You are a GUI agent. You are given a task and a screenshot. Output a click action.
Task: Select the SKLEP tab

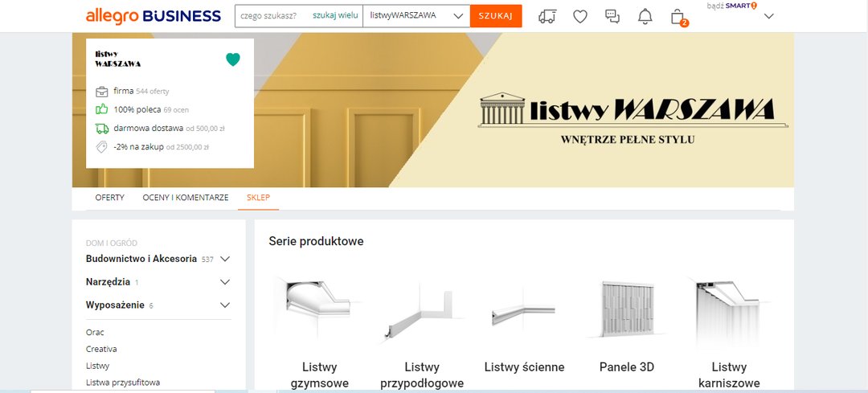(x=259, y=198)
